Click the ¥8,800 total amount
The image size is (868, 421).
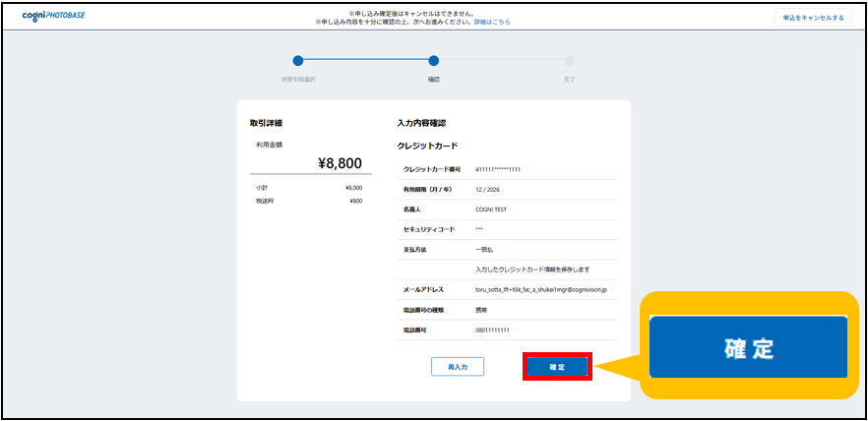(340, 163)
